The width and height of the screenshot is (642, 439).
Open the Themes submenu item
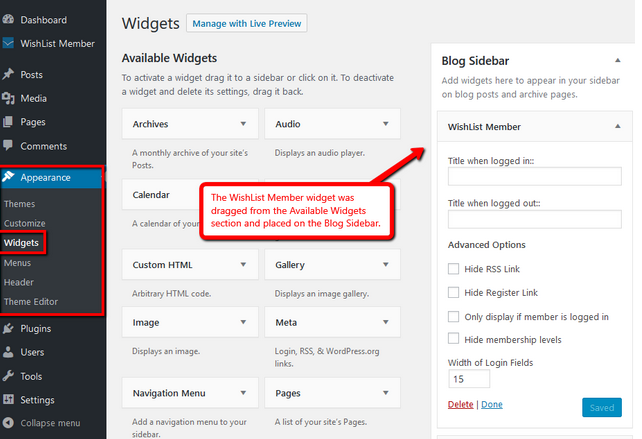19,204
